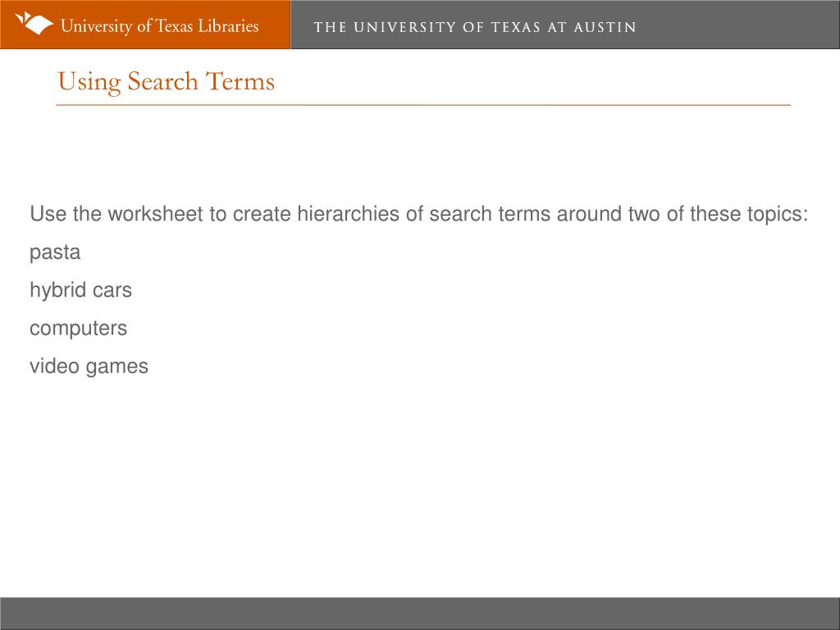Click the word Libraries in header
Viewport: 840px width, 630px height.
click(228, 25)
